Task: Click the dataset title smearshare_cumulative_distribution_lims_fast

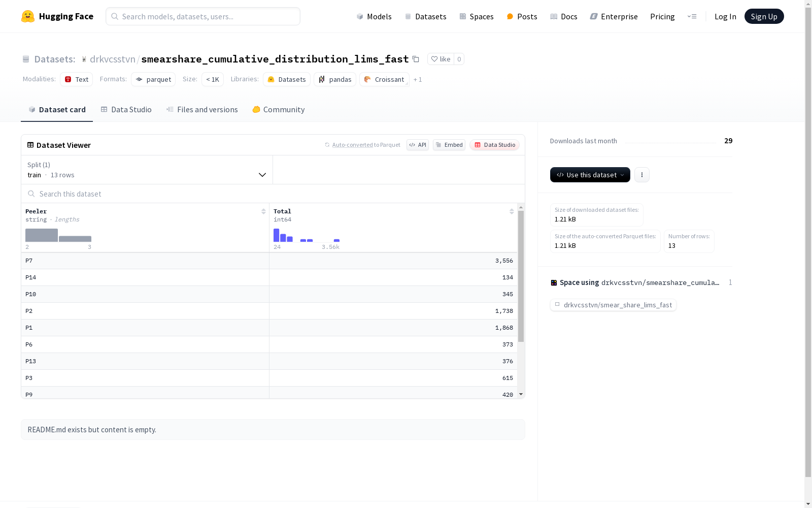Action: [x=275, y=59]
